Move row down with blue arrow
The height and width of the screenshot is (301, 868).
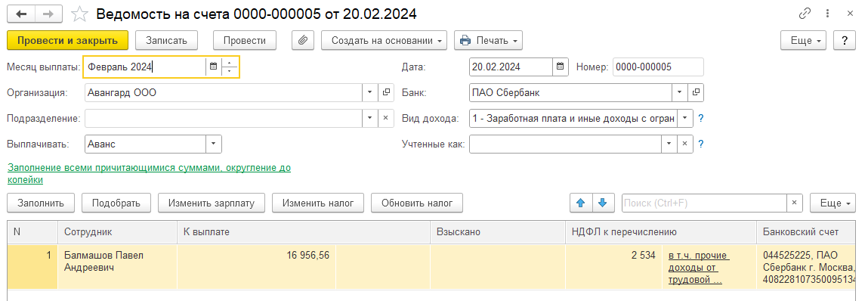[x=604, y=203]
